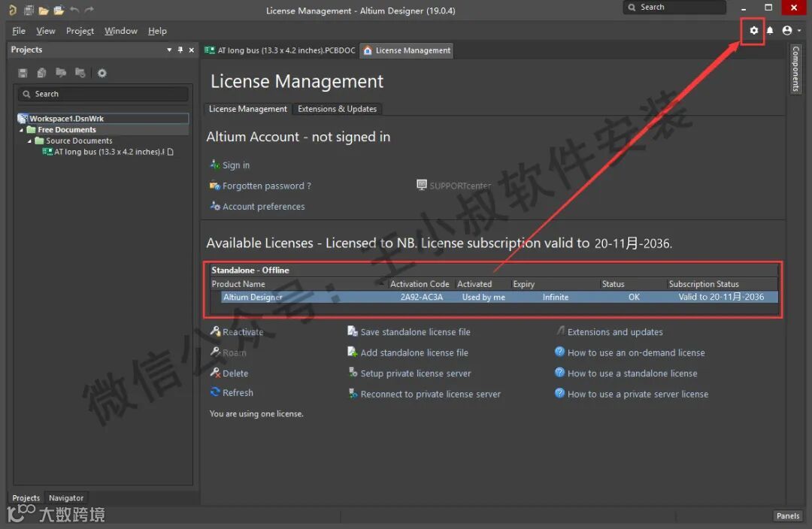Viewport: 812px width, 529px height.
Task: Open the user account icon
Action: click(x=786, y=31)
